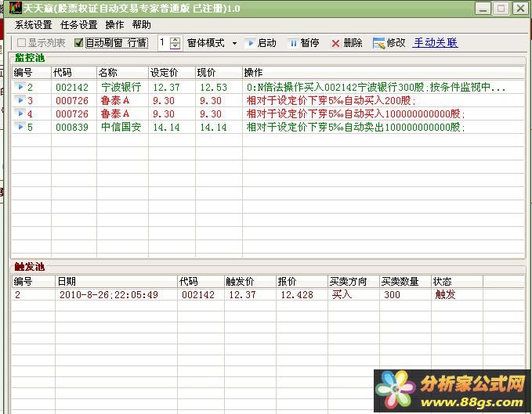Image resolution: width=532 pixels, height=414 pixels.
Task: Click the 状态 column header
Action: pyautogui.click(x=457, y=282)
